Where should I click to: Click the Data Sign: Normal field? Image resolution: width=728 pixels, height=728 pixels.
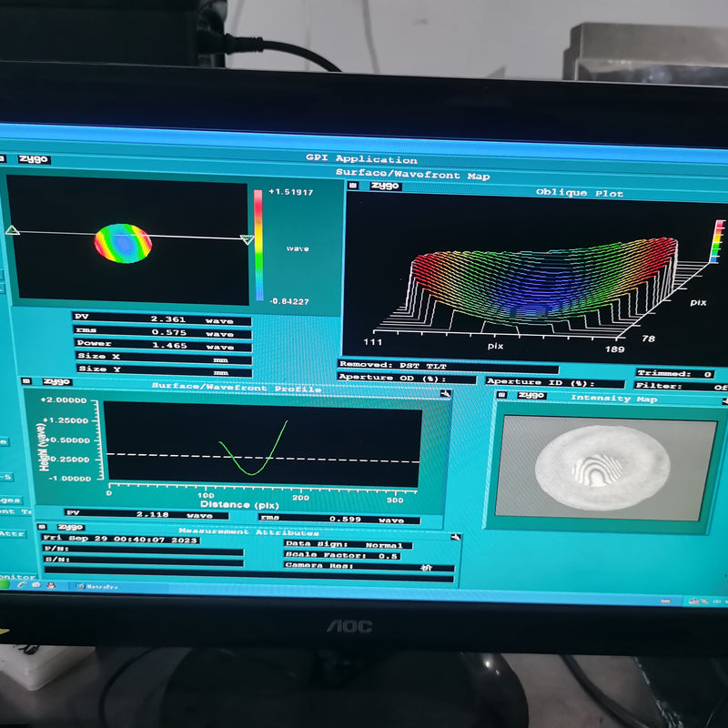pyautogui.click(x=349, y=544)
